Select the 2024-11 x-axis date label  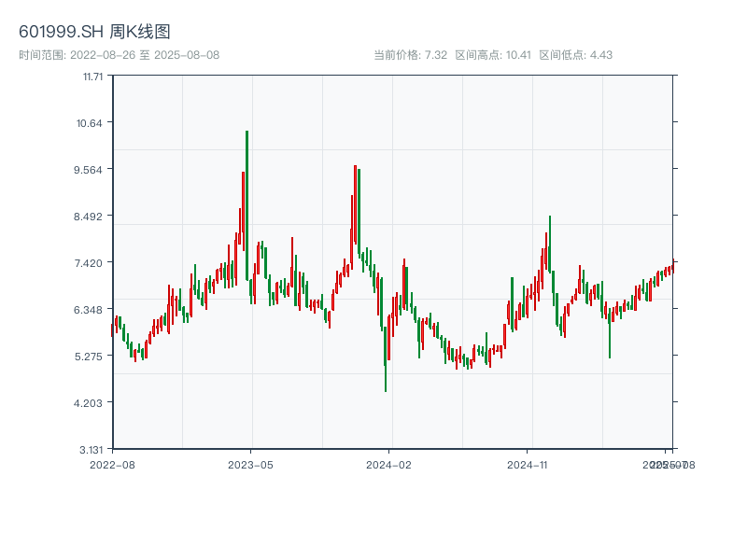tap(528, 464)
